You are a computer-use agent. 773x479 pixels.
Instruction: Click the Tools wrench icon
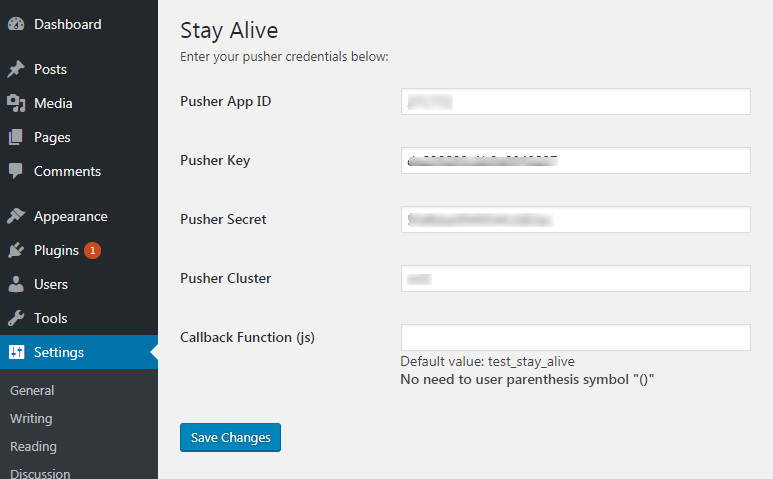[x=16, y=318]
